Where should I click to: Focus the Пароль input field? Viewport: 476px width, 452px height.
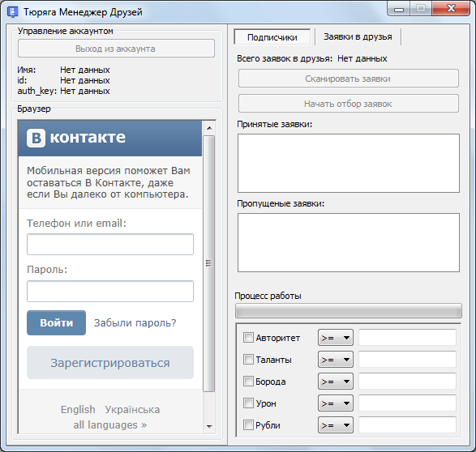pos(110,291)
